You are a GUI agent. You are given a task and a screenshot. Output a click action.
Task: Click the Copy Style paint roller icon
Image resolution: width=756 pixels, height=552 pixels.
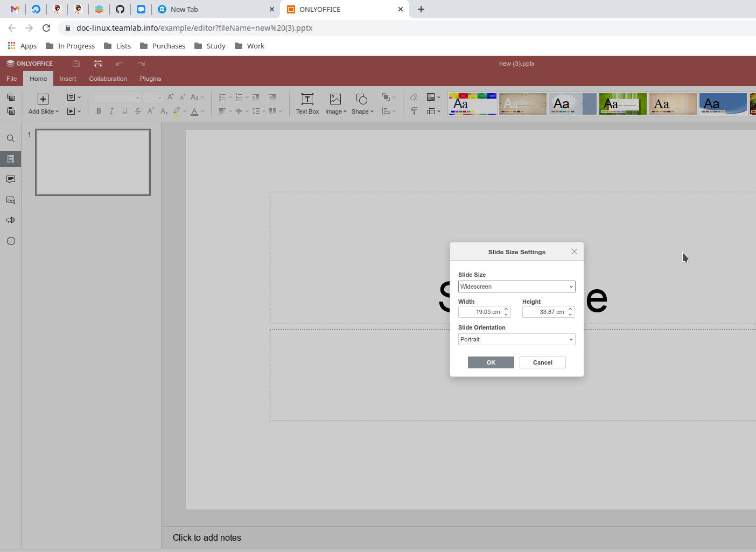point(414,111)
